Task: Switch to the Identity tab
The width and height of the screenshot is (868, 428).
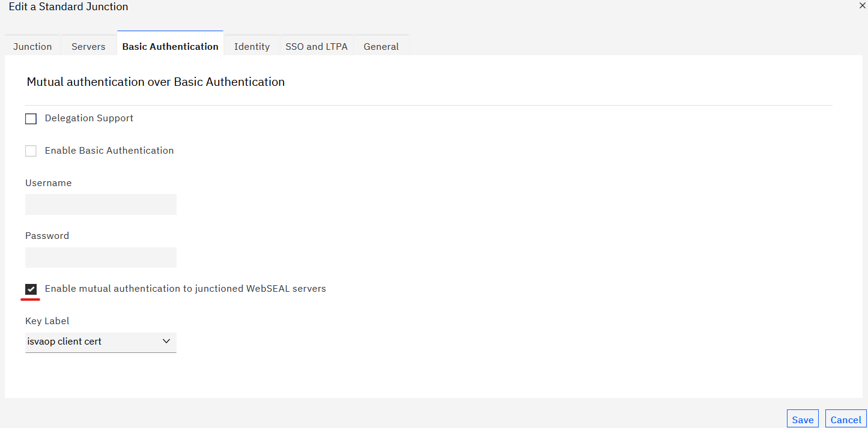Action: [x=252, y=46]
